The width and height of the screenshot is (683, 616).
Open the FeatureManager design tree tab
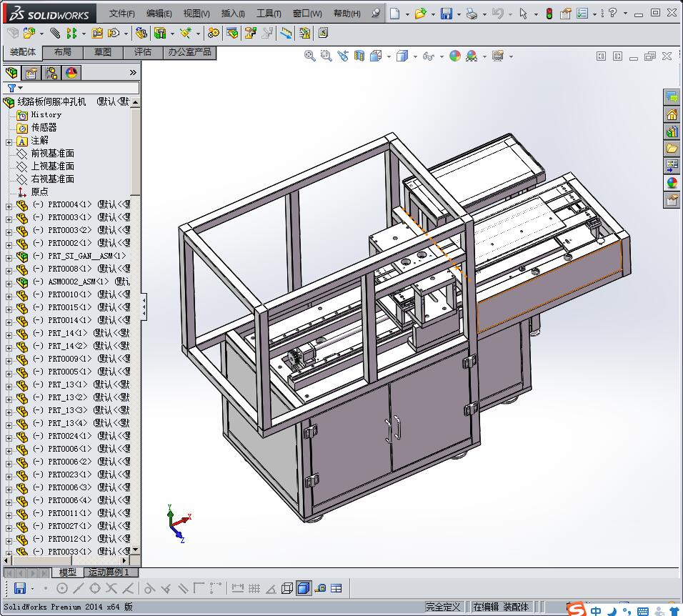coord(11,73)
